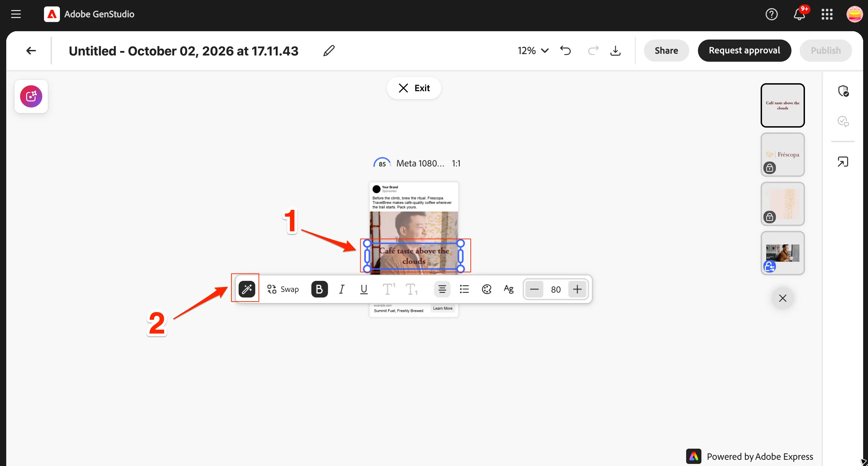The width and height of the screenshot is (868, 466).
Task: Open the hamburger navigation menu
Action: pos(16,14)
